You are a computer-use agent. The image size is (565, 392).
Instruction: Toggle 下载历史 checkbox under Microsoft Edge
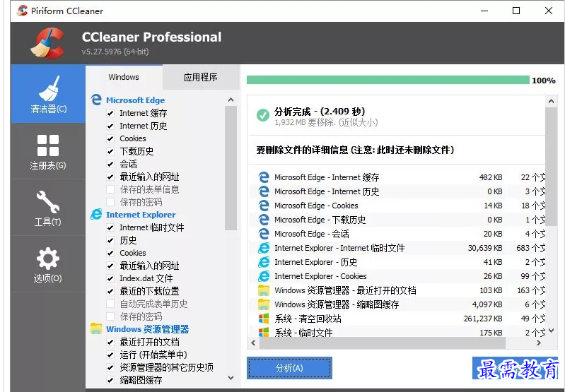[x=110, y=151]
